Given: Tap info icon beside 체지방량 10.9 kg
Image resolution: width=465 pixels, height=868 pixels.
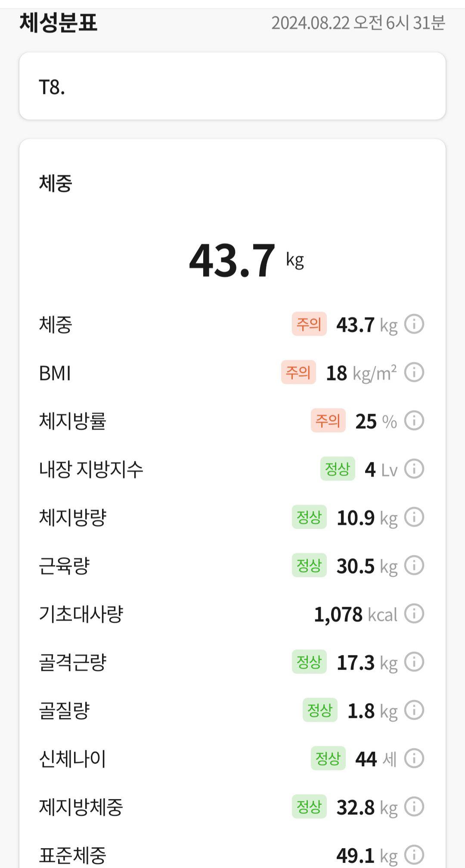Looking at the screenshot, I should pos(414,517).
